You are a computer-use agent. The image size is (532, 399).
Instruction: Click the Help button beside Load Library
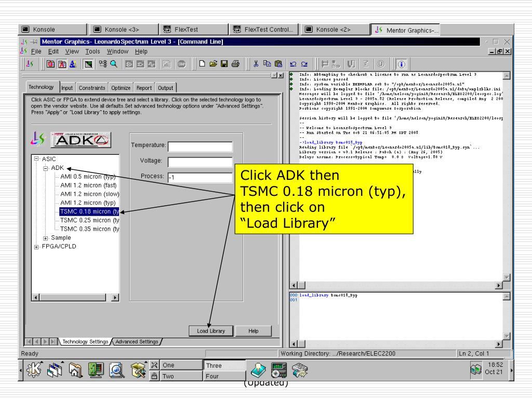tap(253, 331)
